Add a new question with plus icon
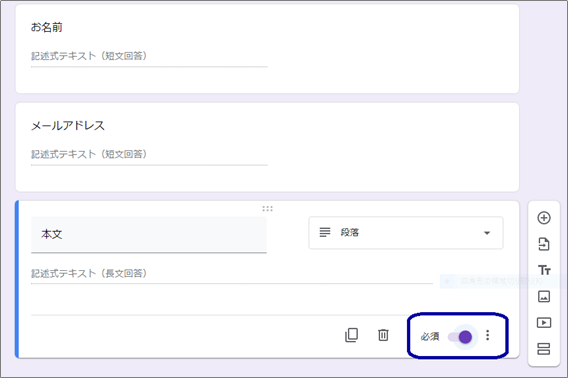Screen dimensions: 568x378 (544, 218)
